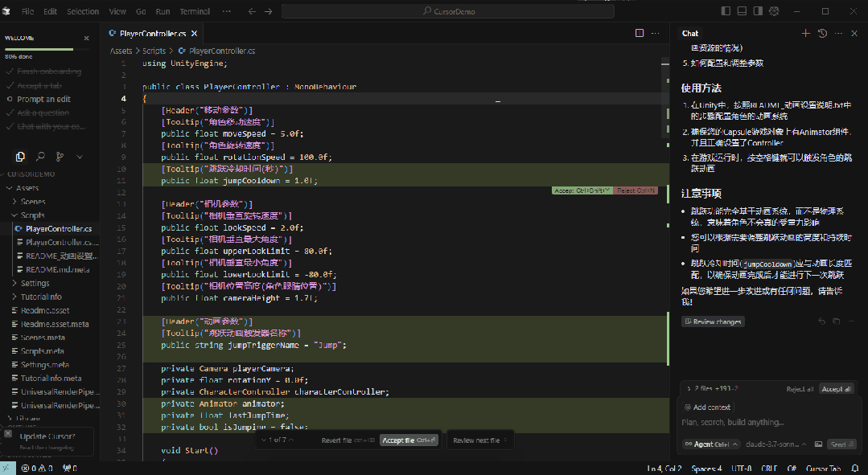Open the Search view icon
The width and height of the screenshot is (868, 475).
[39, 157]
